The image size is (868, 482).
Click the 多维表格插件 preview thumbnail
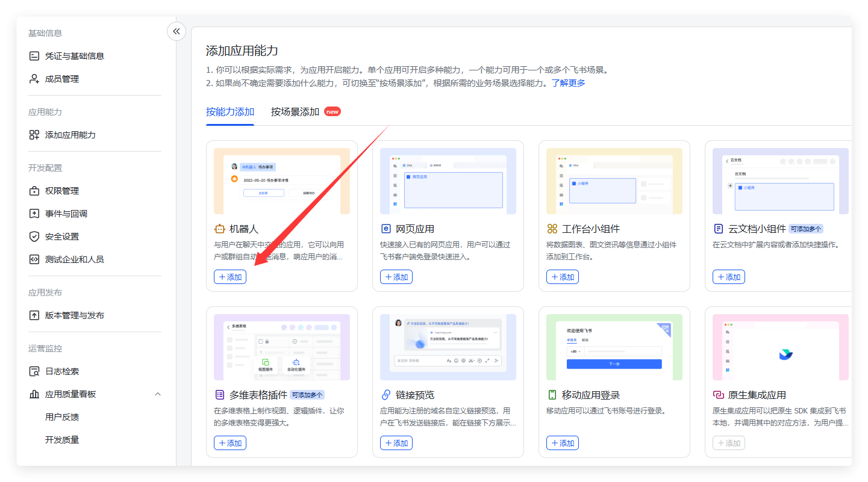coord(282,347)
